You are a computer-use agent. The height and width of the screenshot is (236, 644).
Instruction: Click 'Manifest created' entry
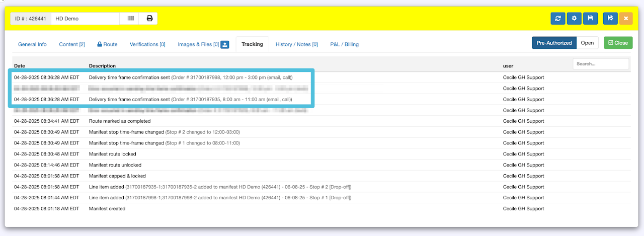tap(107, 209)
